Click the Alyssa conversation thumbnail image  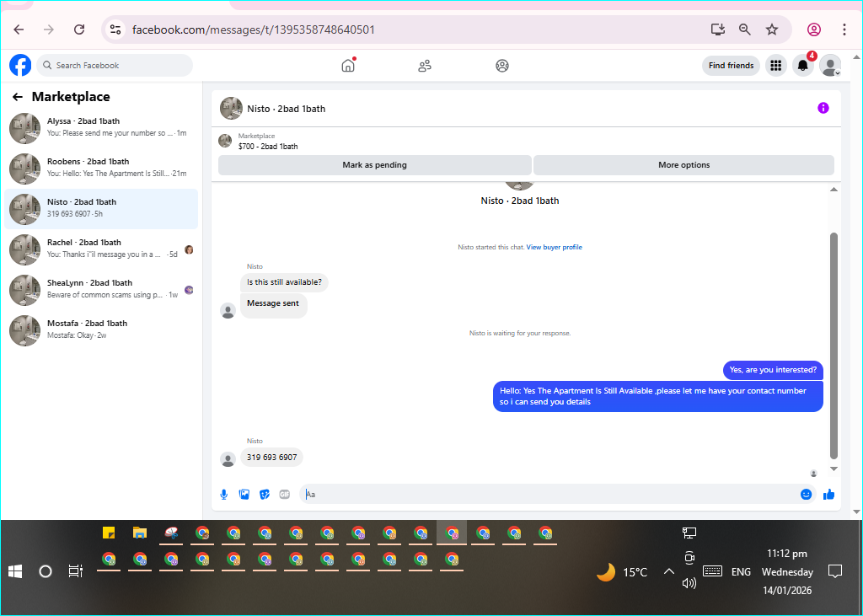(24, 128)
